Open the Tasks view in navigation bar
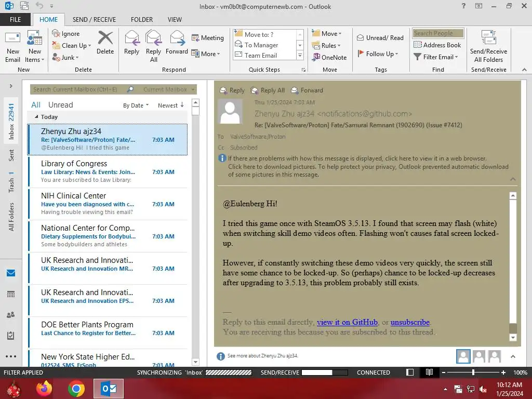Screen dimensions: 532x399 (x=11, y=336)
